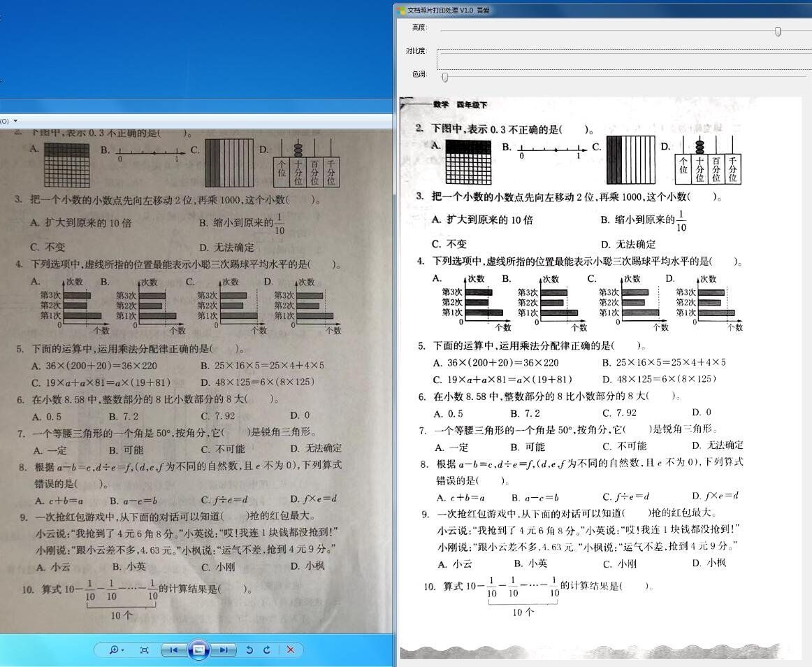The height and width of the screenshot is (667, 812).
Task: Open the zoom dropdown arrow beside magnifier
Action: pyautogui.click(x=123, y=650)
